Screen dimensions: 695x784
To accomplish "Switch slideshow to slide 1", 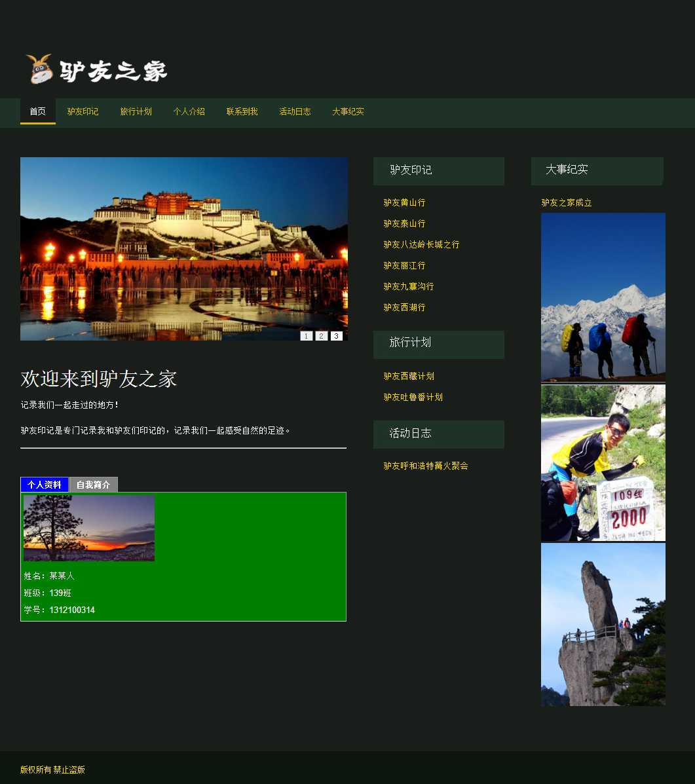I will (306, 336).
